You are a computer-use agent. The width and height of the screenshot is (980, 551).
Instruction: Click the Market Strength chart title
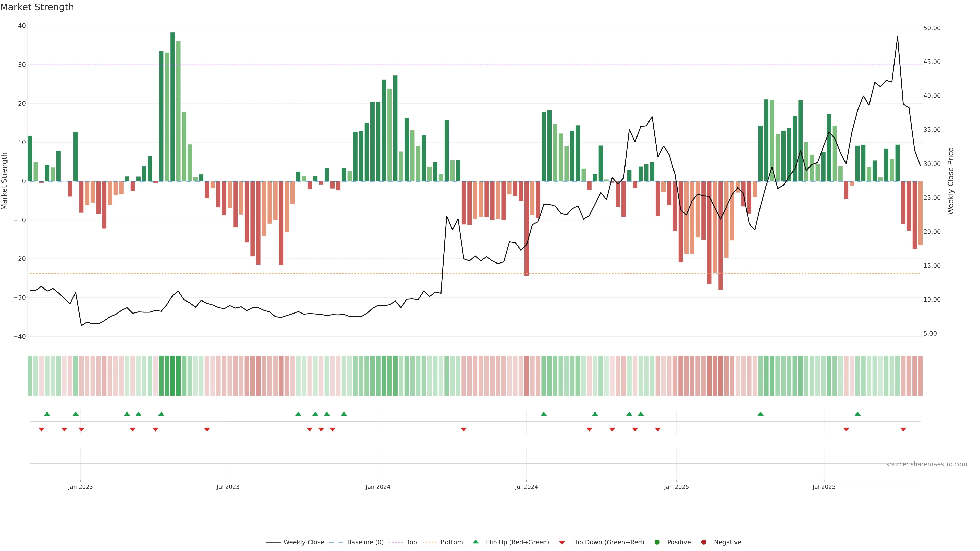[37, 7]
